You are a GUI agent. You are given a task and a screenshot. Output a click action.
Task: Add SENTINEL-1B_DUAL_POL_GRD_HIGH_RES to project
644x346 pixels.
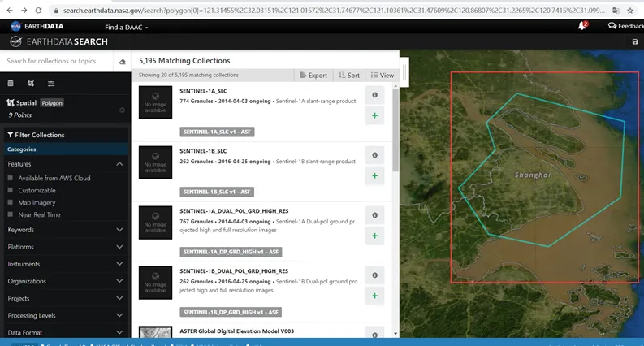coord(374,296)
